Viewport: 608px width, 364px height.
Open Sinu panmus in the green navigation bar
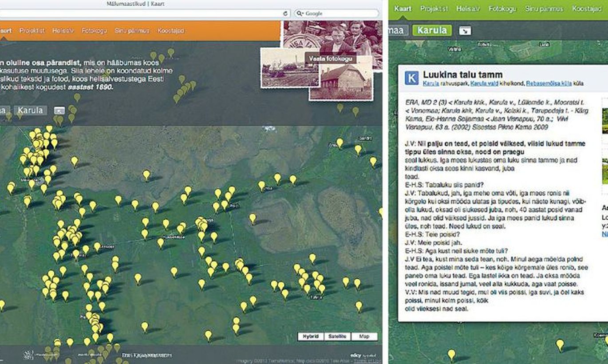(x=545, y=9)
